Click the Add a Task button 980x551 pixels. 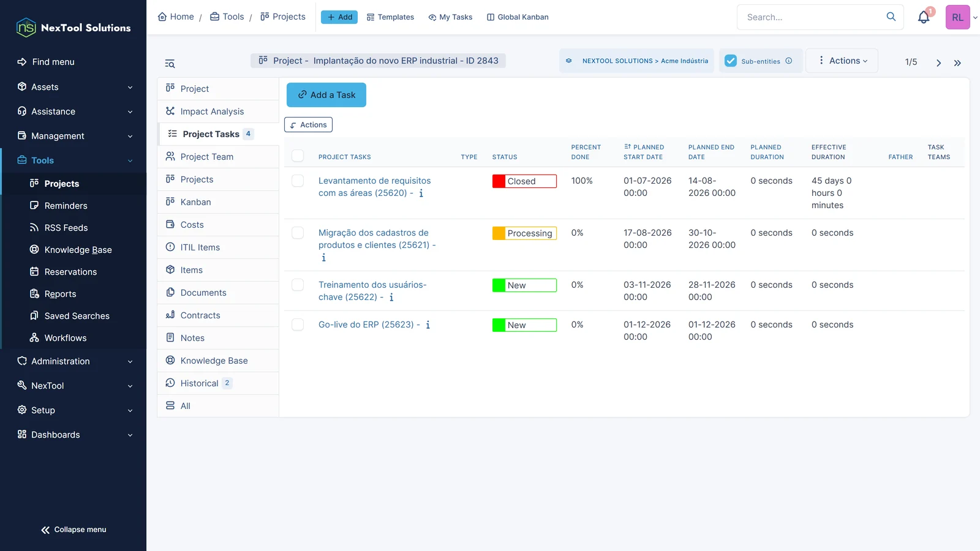tap(326, 95)
